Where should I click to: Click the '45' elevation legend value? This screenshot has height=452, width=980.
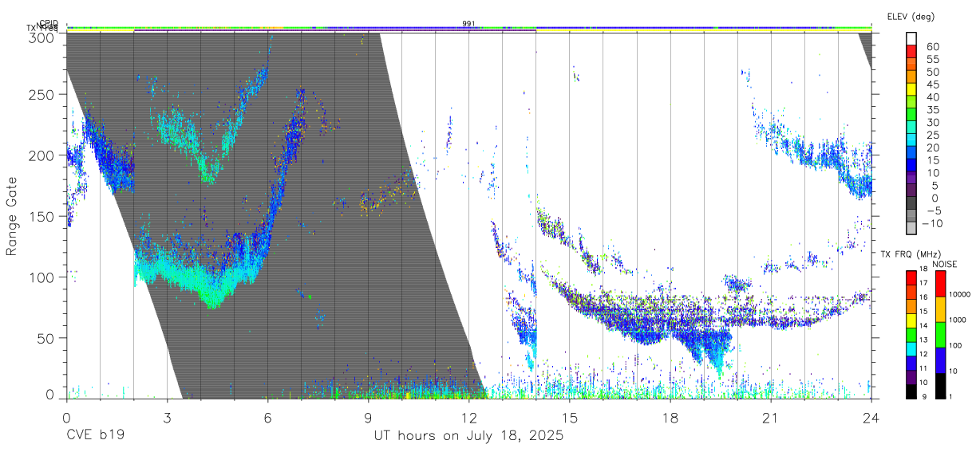pyautogui.click(x=931, y=85)
